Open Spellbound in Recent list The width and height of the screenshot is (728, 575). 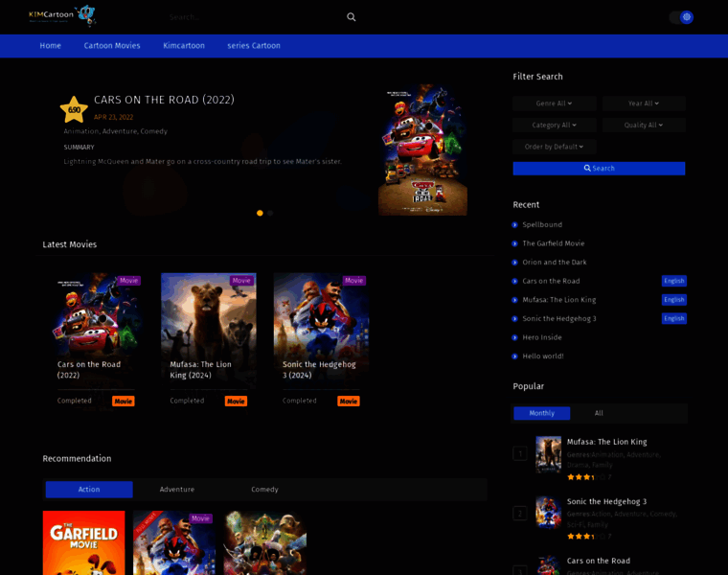(x=542, y=225)
